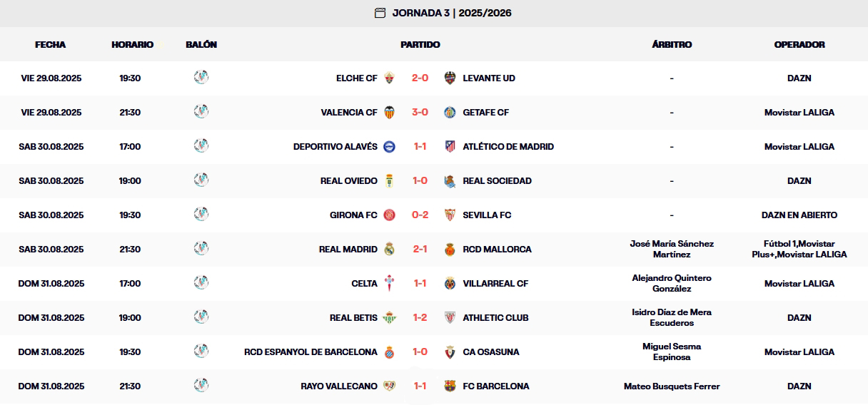
Task: Click the Fecha column header
Action: (50, 44)
